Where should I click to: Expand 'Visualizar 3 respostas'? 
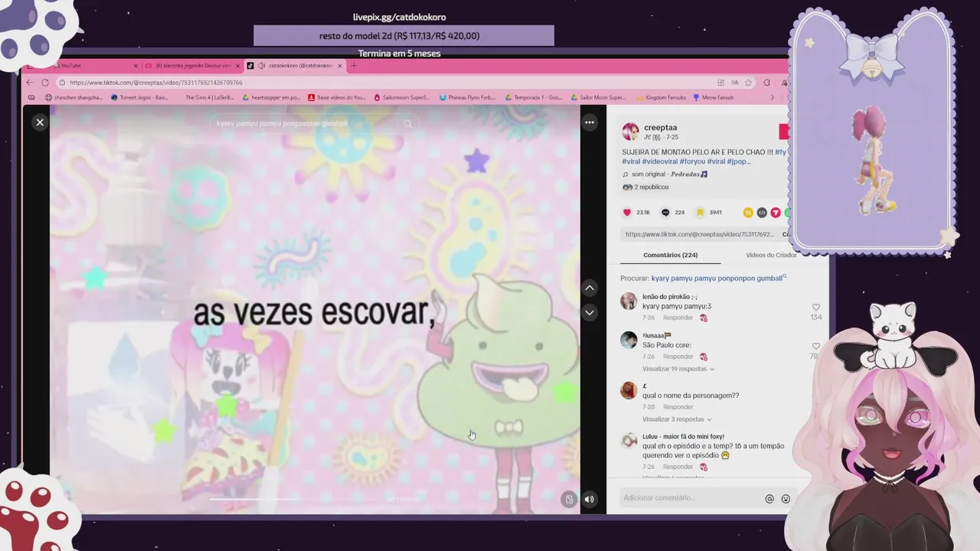pos(677,419)
